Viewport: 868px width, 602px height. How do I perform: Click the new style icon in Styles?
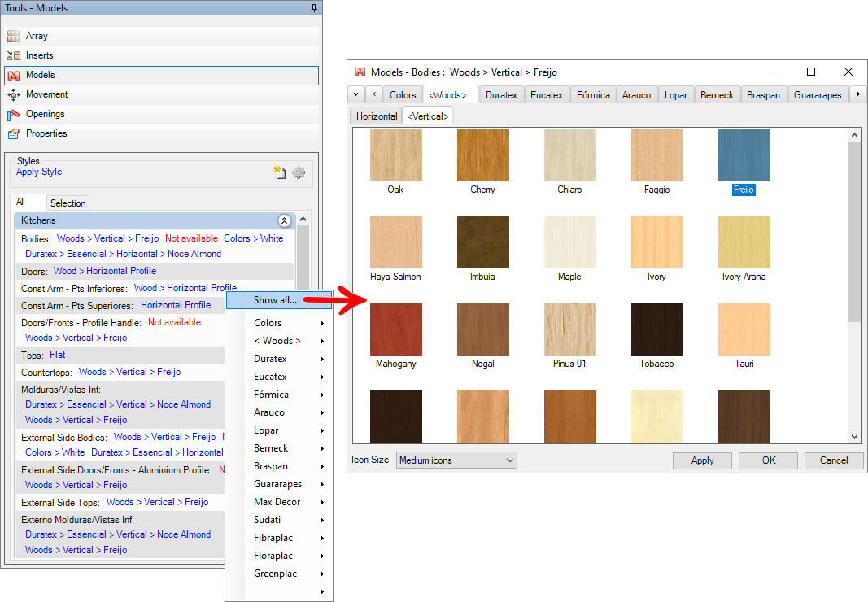pos(280,172)
